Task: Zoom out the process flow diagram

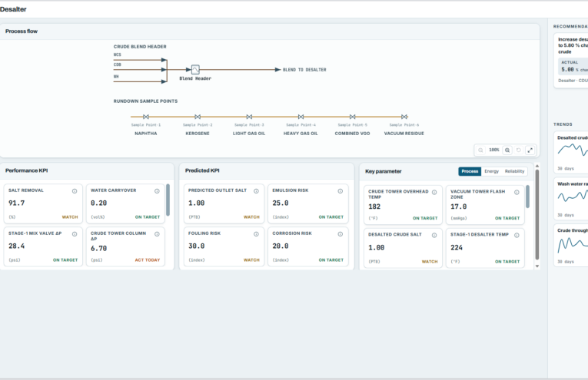Action: 480,150
